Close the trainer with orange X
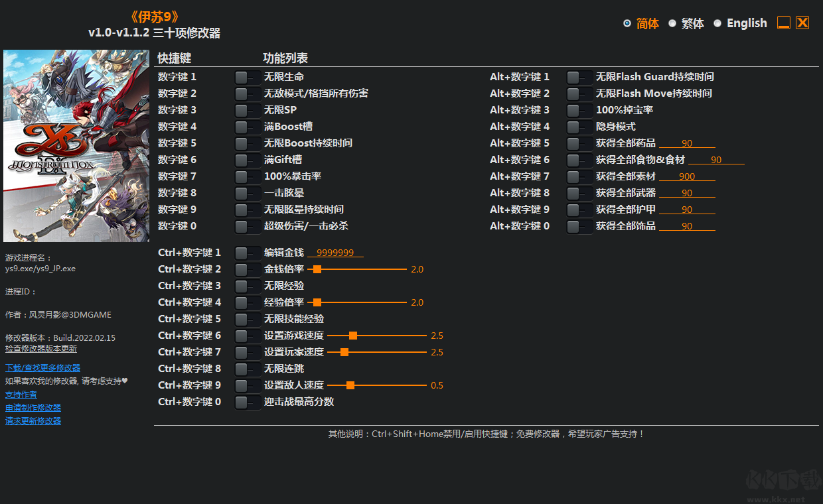The width and height of the screenshot is (823, 504). (x=802, y=23)
